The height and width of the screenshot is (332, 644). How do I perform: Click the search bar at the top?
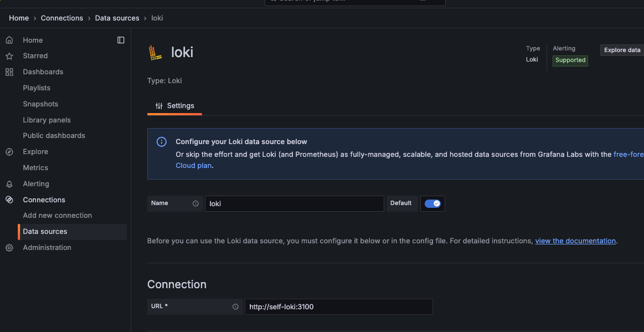pos(356,2)
